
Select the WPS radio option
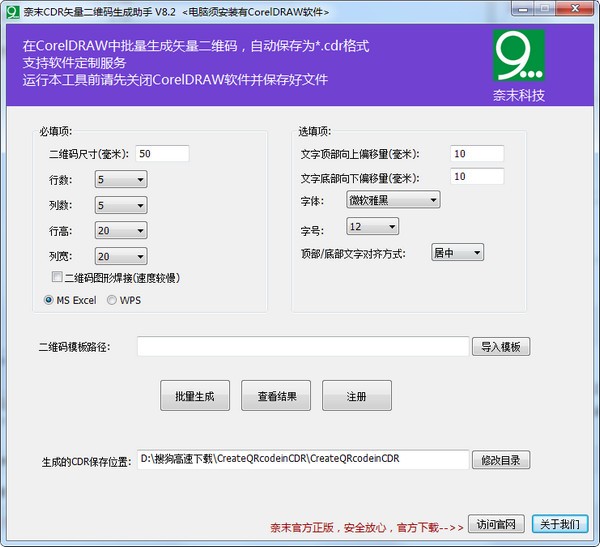click(x=111, y=300)
